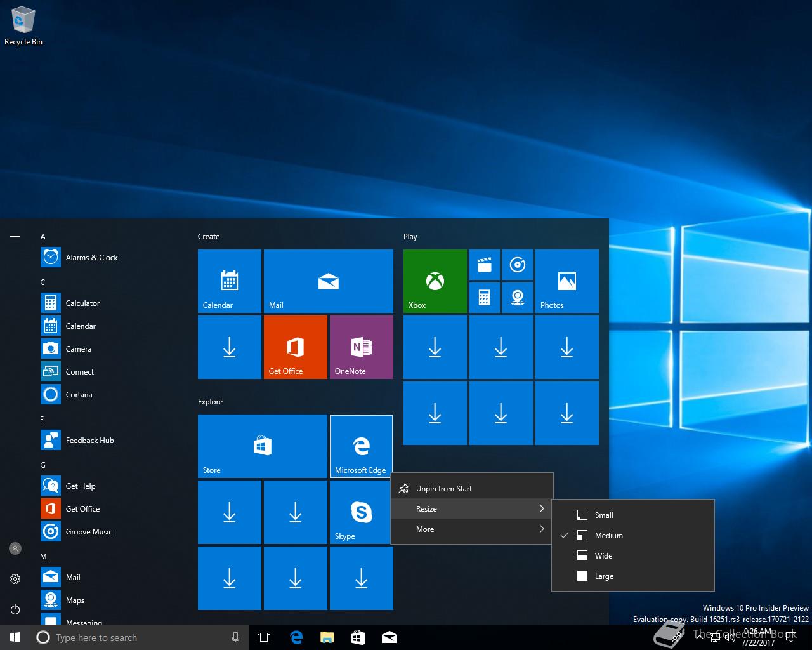Select the checked Medium size entry
Image resolution: width=812 pixels, height=650 pixels.
click(x=608, y=536)
